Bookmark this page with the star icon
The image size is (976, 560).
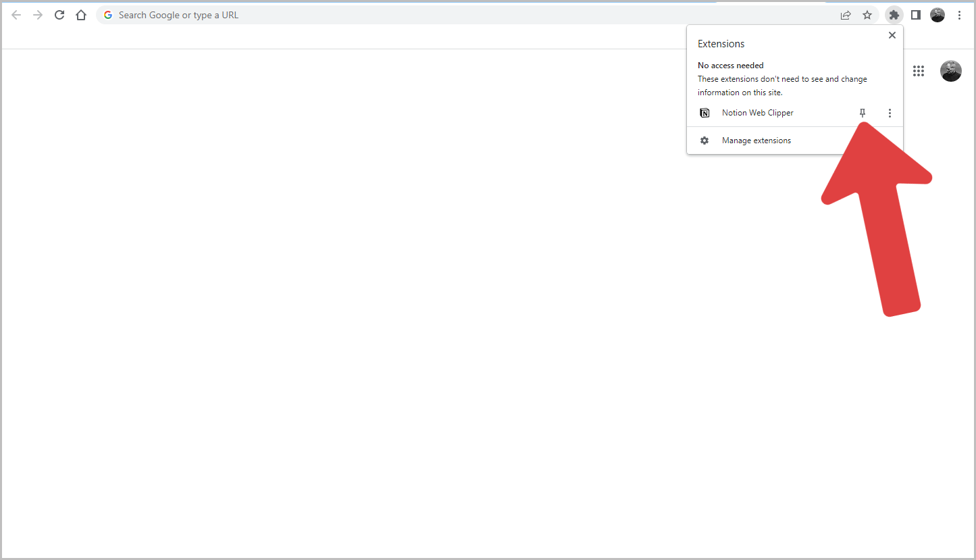click(x=867, y=14)
